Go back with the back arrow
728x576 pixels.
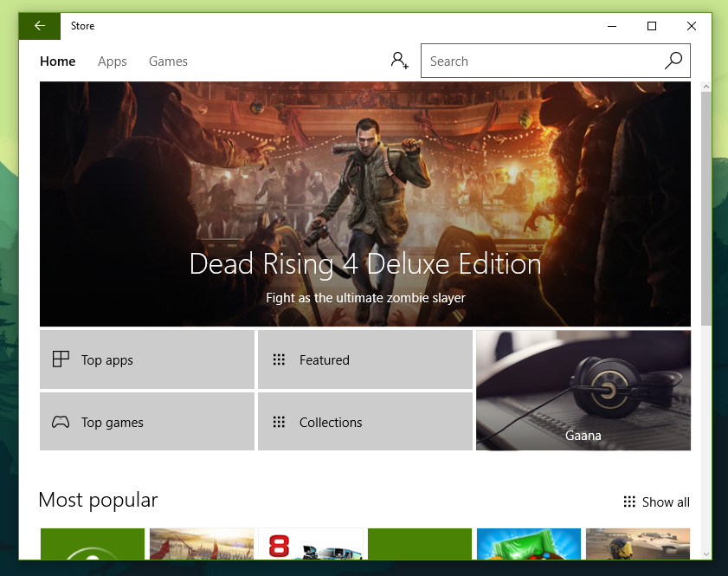pos(40,26)
